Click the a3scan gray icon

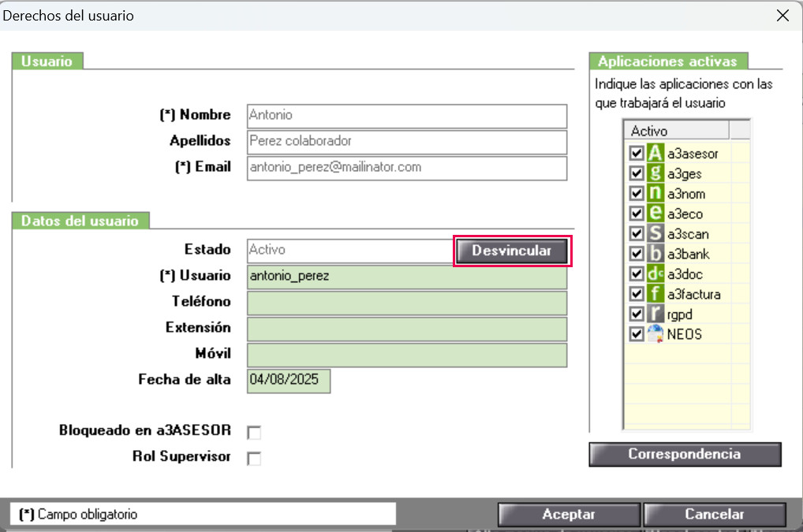click(655, 233)
